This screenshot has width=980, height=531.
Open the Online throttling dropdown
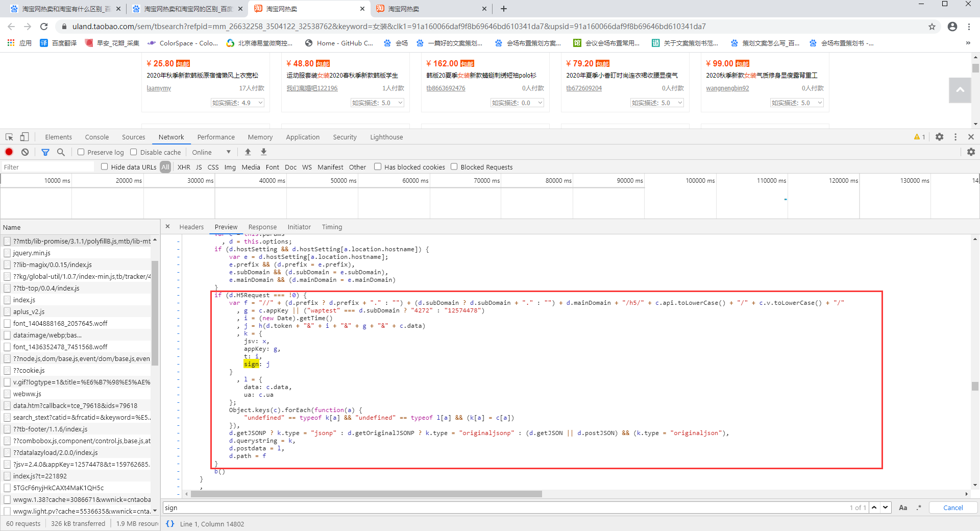click(211, 152)
